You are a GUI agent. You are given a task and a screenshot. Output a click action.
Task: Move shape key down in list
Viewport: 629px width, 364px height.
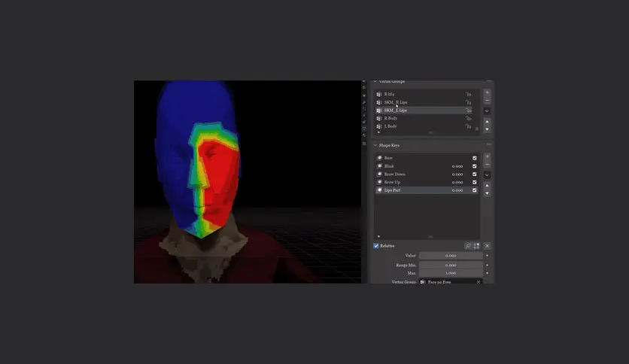coord(487,193)
